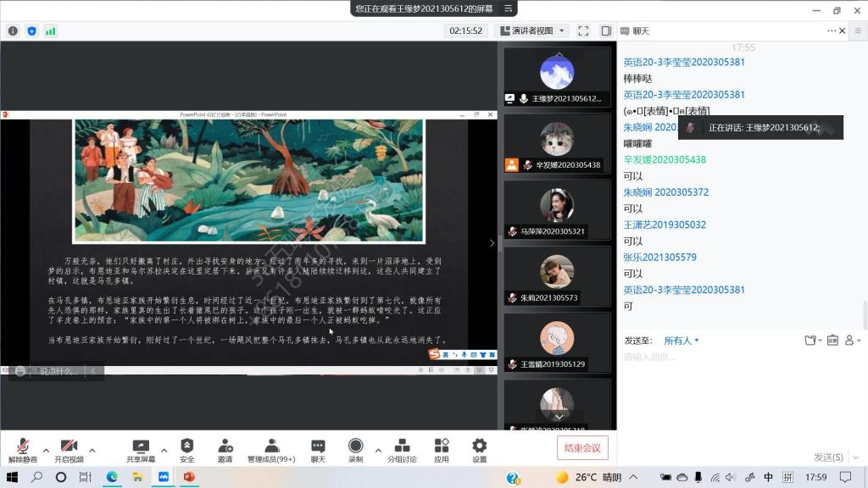Expand the 演讲者视图 view dropdown
The image size is (868, 488).
click(531, 30)
